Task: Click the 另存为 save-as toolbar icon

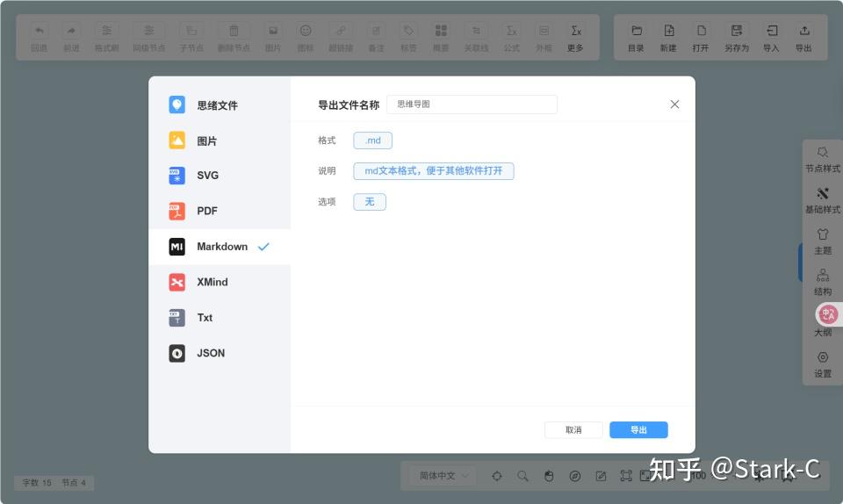Action: 737,38
